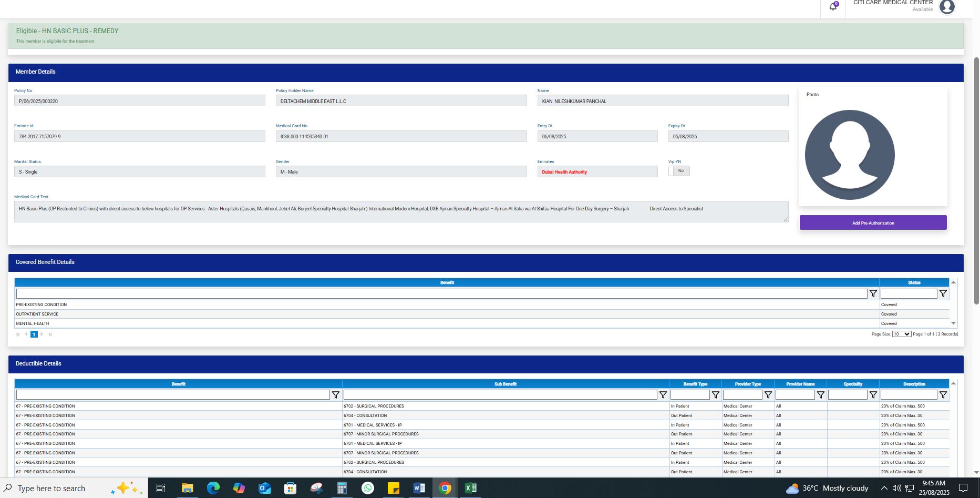Sort by the Provider Name column header

point(800,384)
